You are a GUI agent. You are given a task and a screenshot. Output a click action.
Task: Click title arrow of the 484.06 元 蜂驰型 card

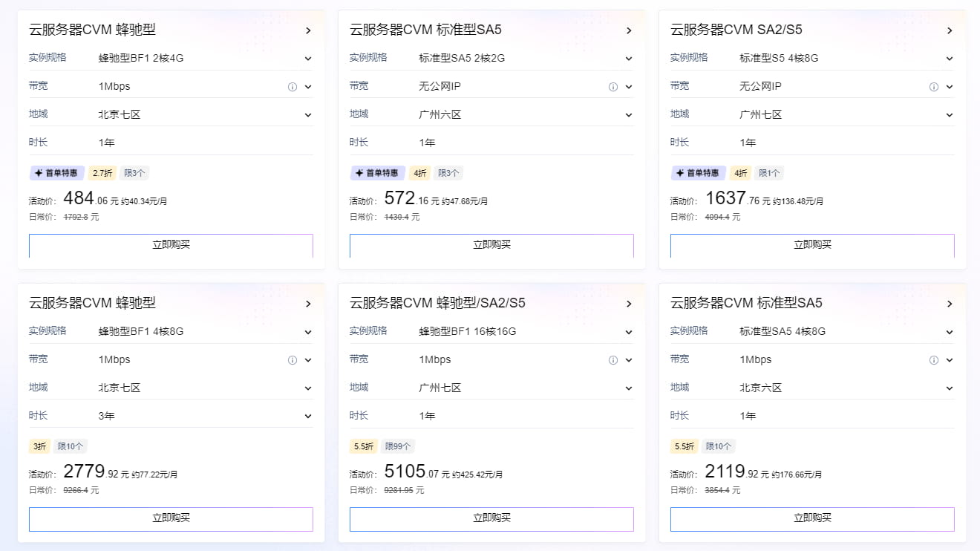click(308, 30)
